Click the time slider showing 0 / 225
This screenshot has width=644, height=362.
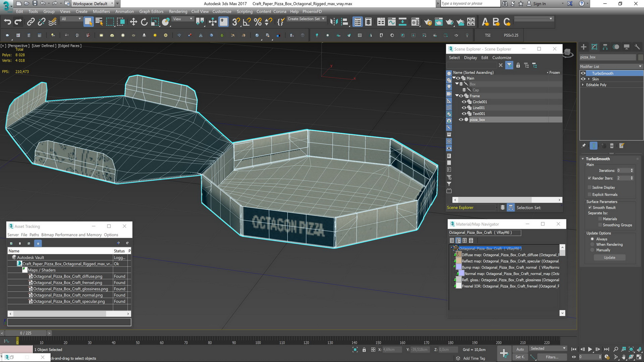click(x=25, y=333)
